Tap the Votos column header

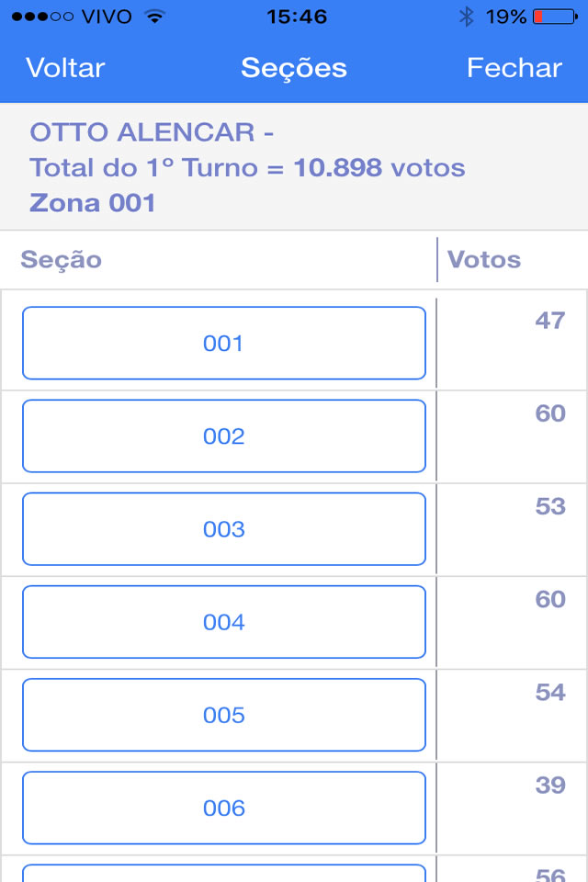(484, 260)
